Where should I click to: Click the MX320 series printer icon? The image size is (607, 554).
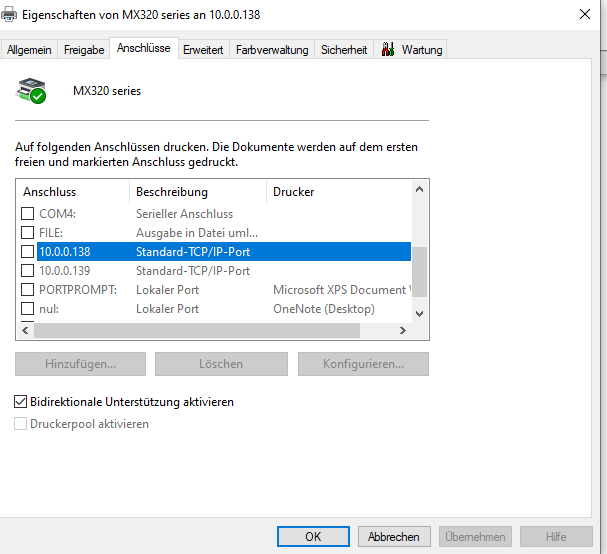[x=31, y=91]
